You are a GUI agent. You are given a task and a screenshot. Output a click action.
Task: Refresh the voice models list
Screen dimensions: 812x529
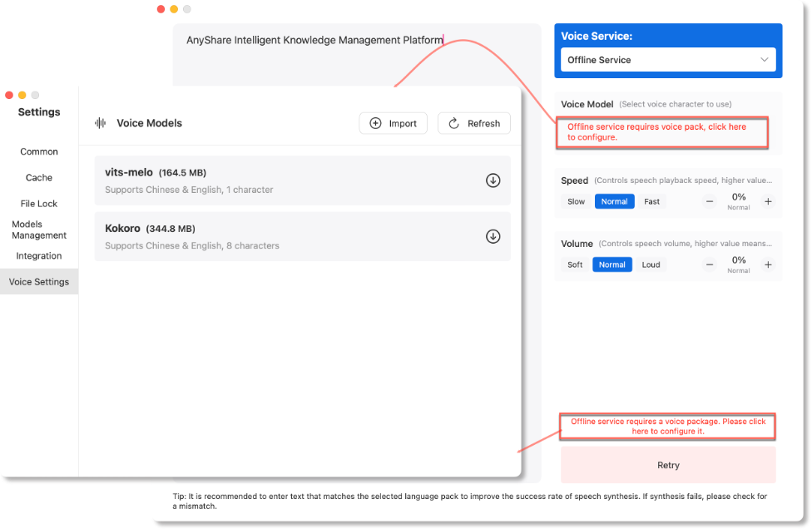474,123
